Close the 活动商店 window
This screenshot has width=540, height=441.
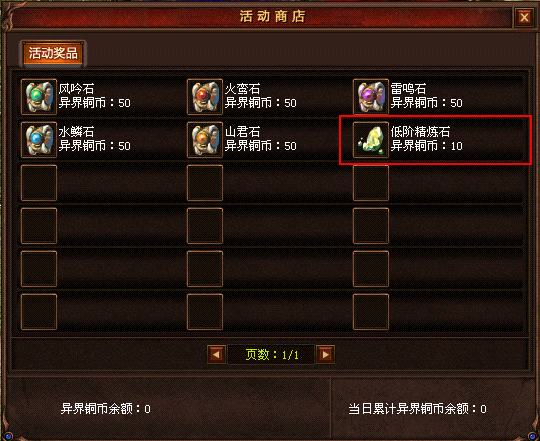(x=524, y=17)
